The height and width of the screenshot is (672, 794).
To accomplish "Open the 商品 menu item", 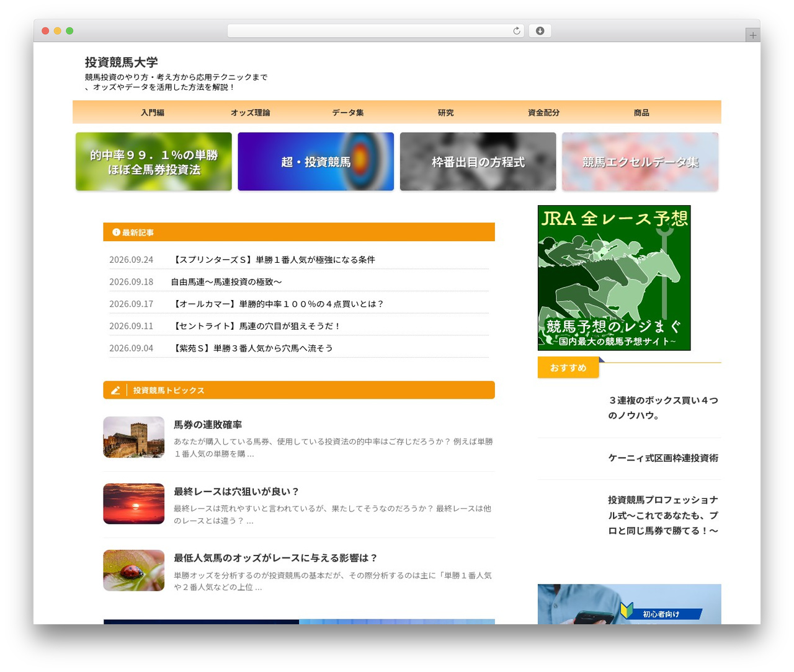I will 641,113.
